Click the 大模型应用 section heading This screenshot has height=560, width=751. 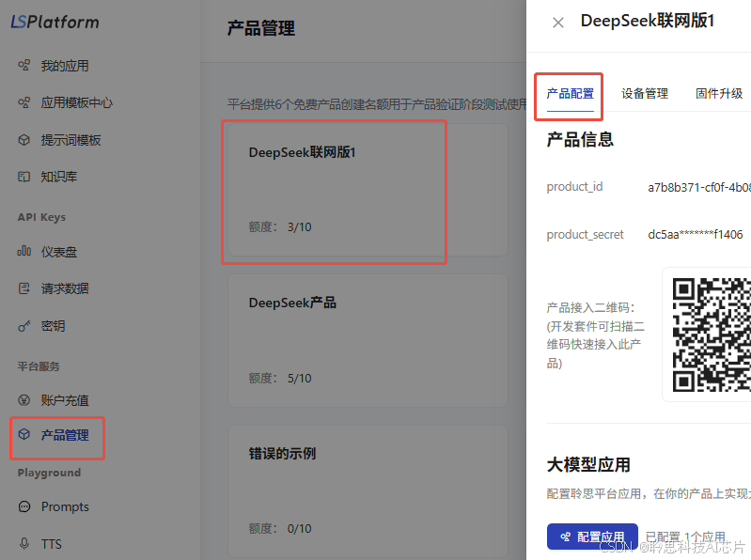point(588,465)
